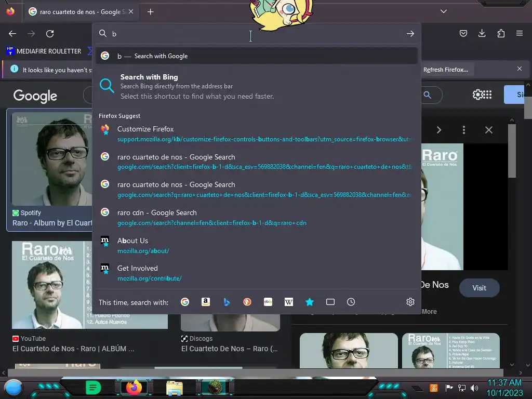
Task: Open green notes app on taskbar
Action: click(x=93, y=388)
